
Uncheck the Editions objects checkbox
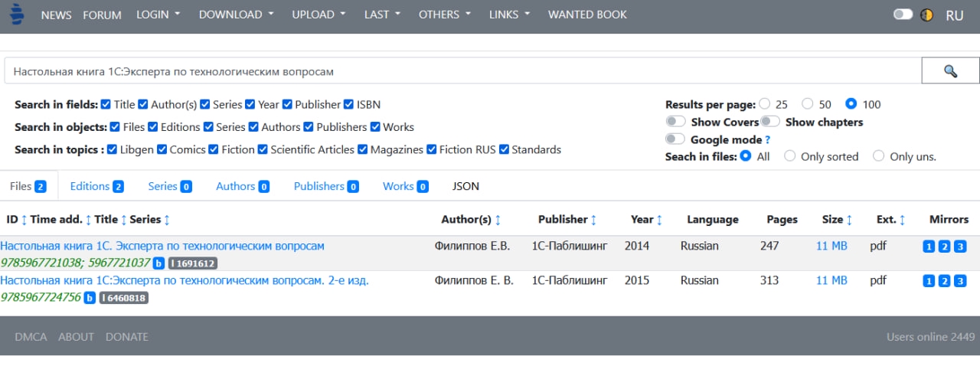click(x=153, y=127)
